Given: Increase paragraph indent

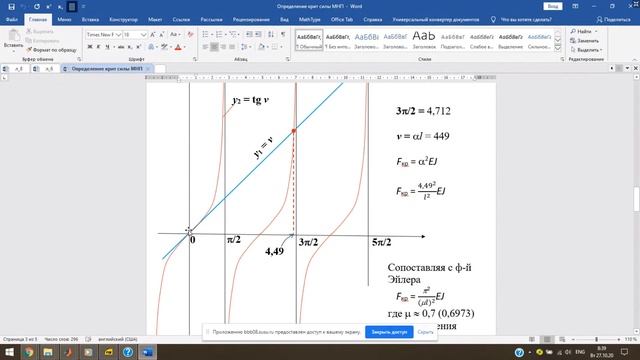Looking at the screenshot, I should (x=258, y=34).
